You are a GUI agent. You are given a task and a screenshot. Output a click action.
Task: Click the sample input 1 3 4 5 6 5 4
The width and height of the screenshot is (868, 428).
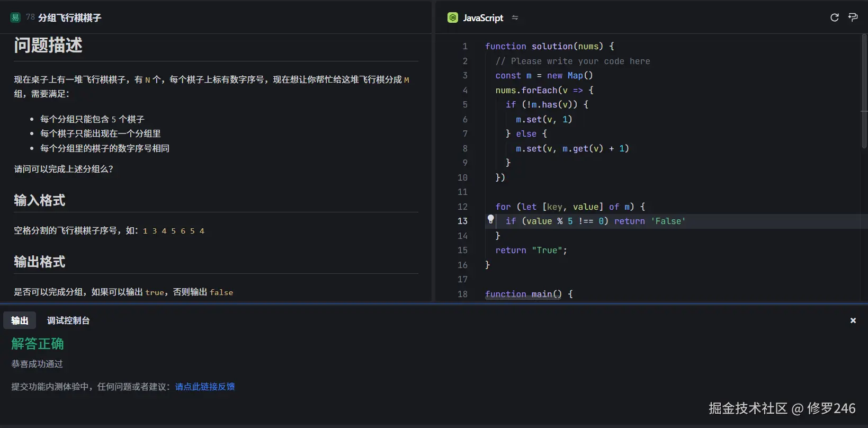pos(173,231)
